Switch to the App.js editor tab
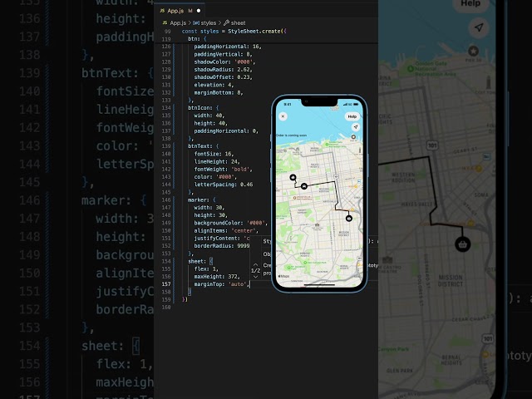Viewport: 532px width, 399px height. click(180, 11)
